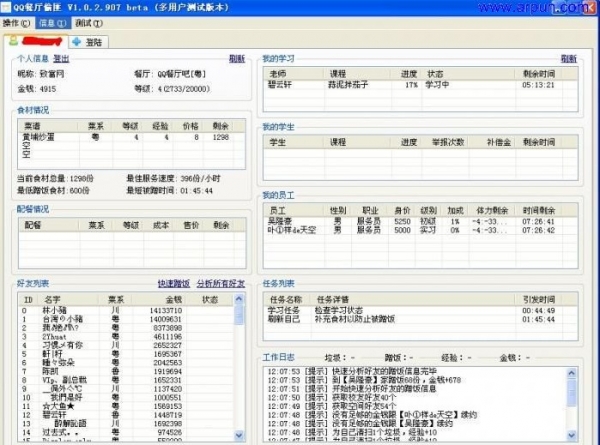This screenshot has width=600, height=445.
Task: Select friend row 台湾の小猪
Action: tap(126, 319)
